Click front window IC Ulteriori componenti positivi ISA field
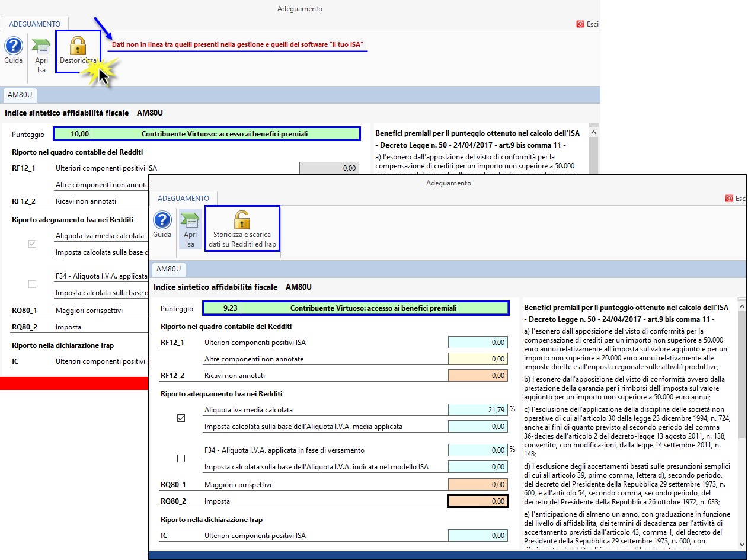Viewport: 748px width, 560px height. pyautogui.click(x=478, y=535)
